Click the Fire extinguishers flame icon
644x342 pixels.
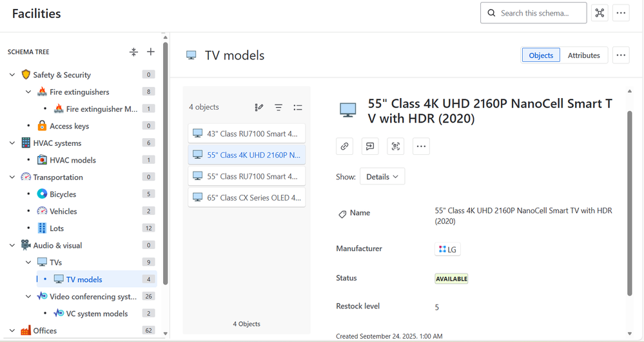(42, 92)
